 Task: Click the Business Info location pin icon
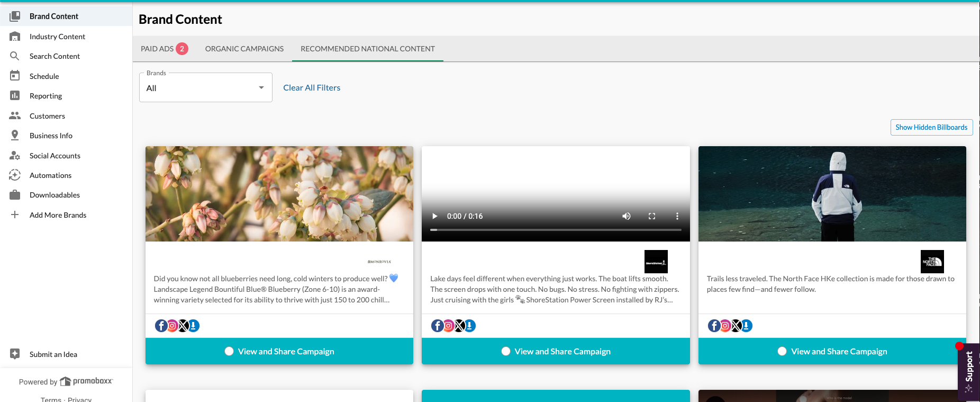pyautogui.click(x=15, y=136)
